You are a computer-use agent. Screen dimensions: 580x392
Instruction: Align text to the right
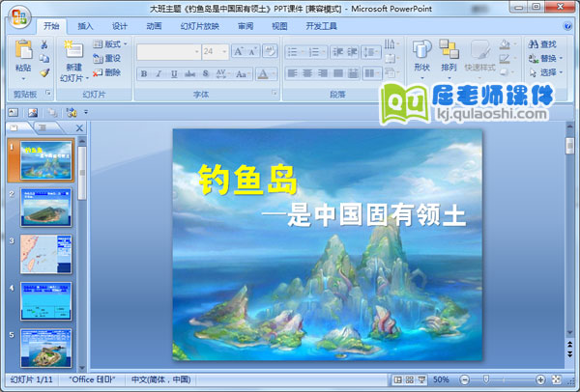coord(323,73)
